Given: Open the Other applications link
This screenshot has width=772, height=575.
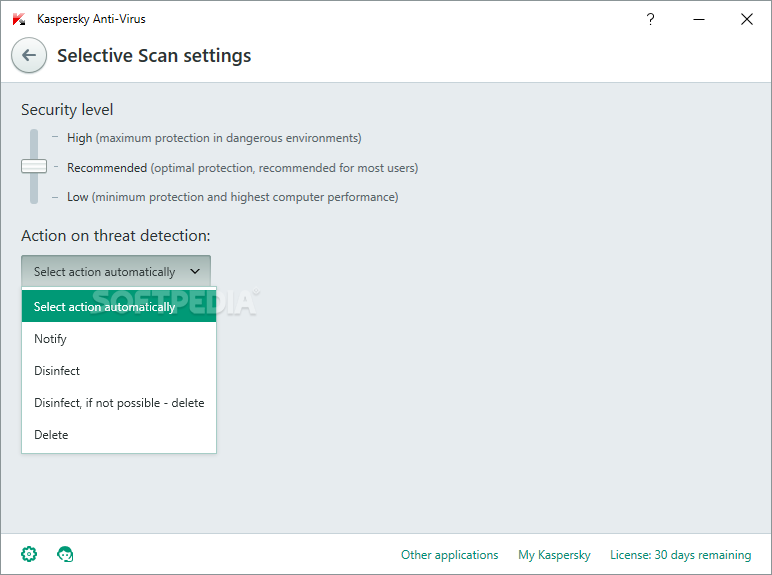Looking at the screenshot, I should click(449, 555).
